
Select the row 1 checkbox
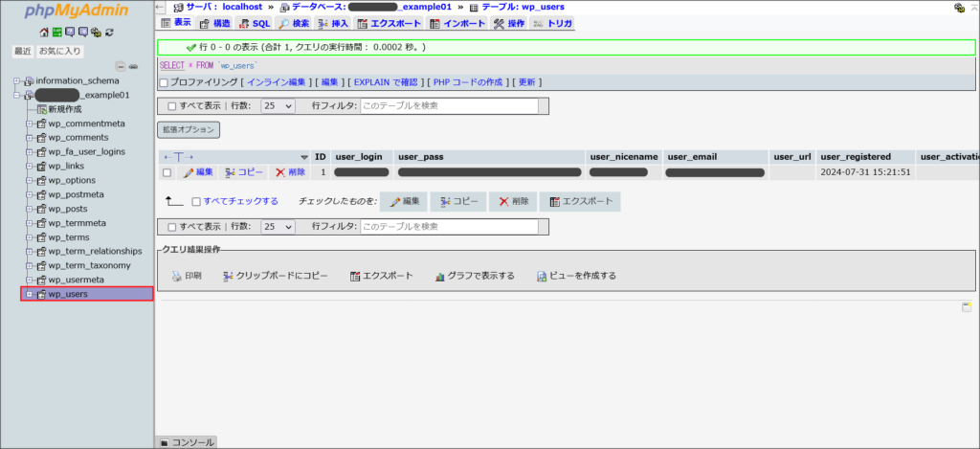pyautogui.click(x=167, y=172)
